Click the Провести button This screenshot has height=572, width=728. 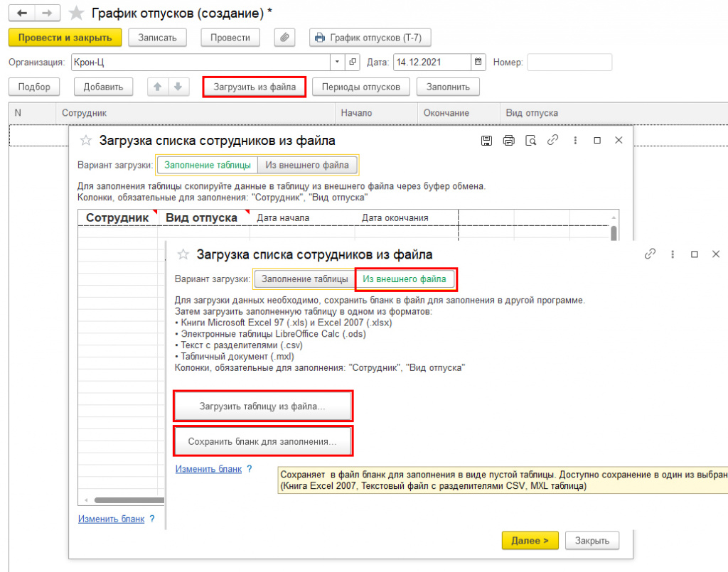point(230,38)
